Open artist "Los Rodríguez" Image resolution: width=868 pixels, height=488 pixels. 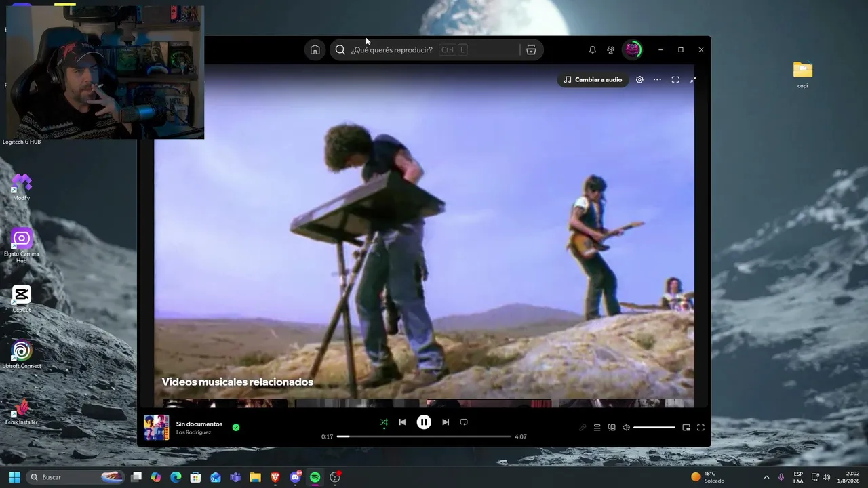[194, 432]
